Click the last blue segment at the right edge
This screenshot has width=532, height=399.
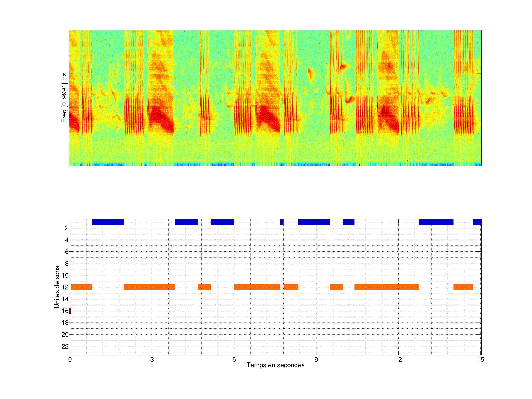[477, 222]
